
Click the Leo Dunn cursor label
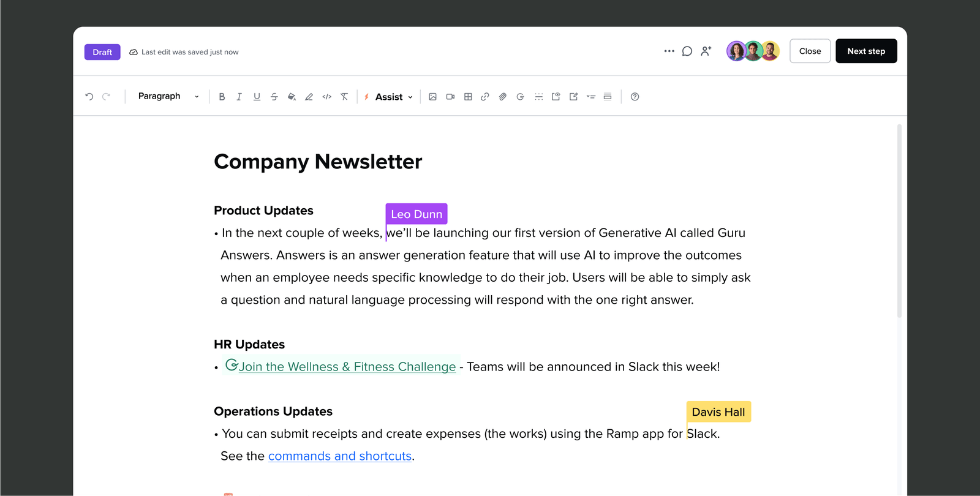coord(417,214)
